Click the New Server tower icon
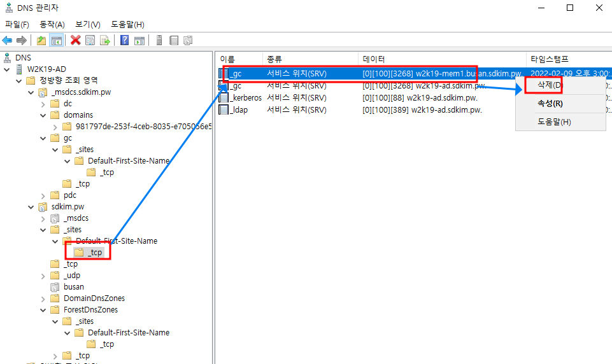The width and height of the screenshot is (612, 364). point(159,40)
